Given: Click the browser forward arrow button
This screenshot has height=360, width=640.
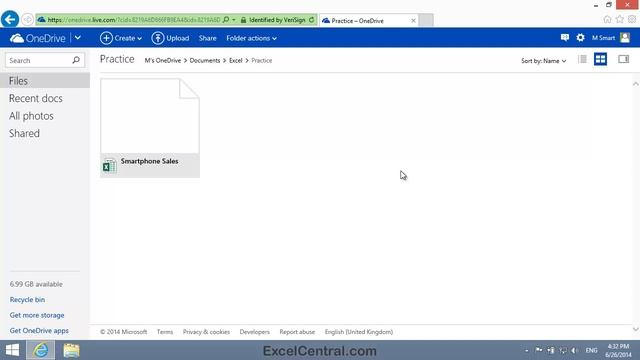Looking at the screenshot, I should (x=27, y=19).
